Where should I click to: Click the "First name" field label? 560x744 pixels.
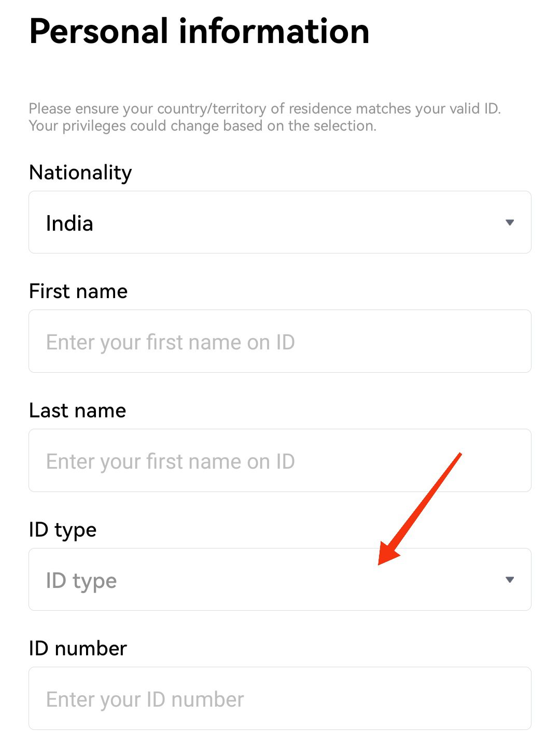click(x=78, y=291)
